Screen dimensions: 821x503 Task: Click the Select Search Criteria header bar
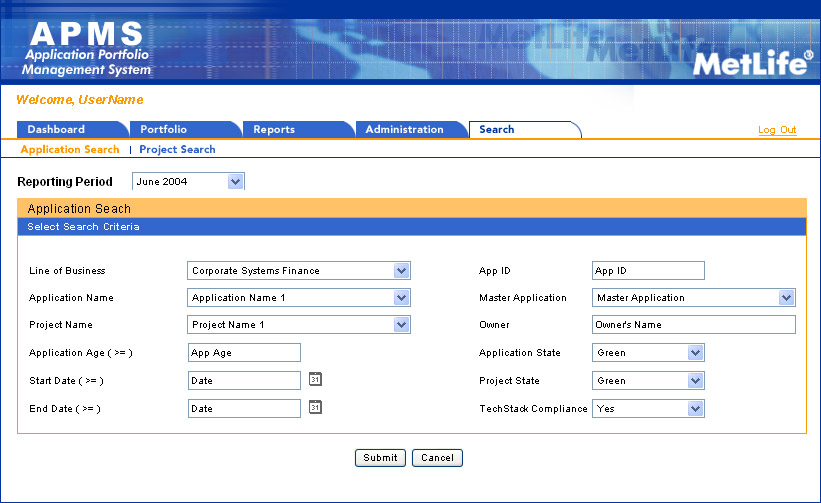click(x=412, y=227)
